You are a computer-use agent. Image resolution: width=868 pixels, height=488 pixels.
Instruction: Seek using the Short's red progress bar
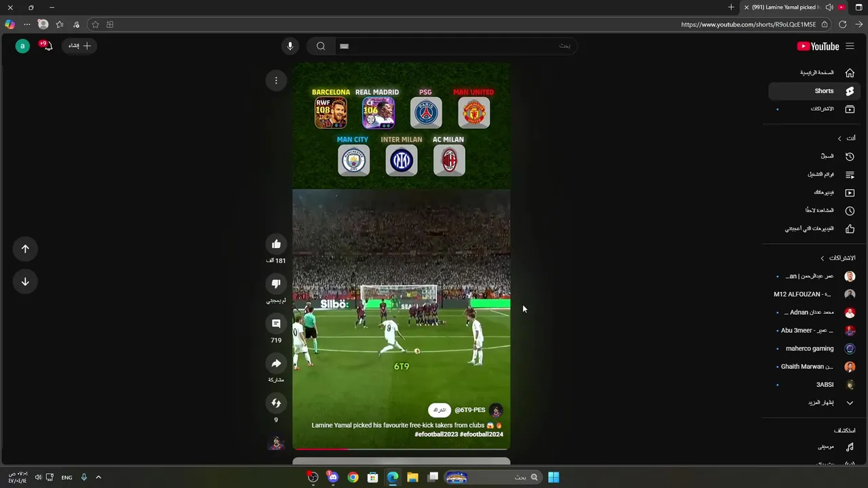pos(401,449)
